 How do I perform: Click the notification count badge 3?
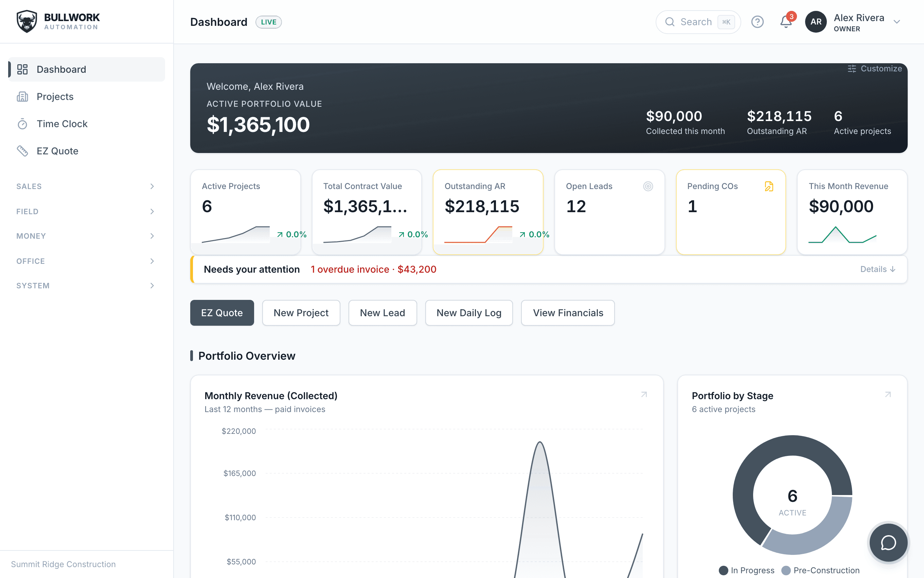tap(792, 16)
